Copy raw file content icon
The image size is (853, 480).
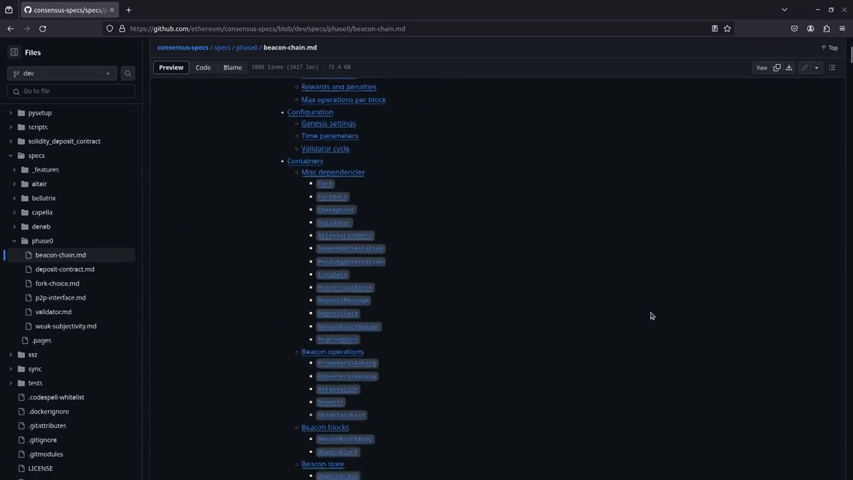777,68
